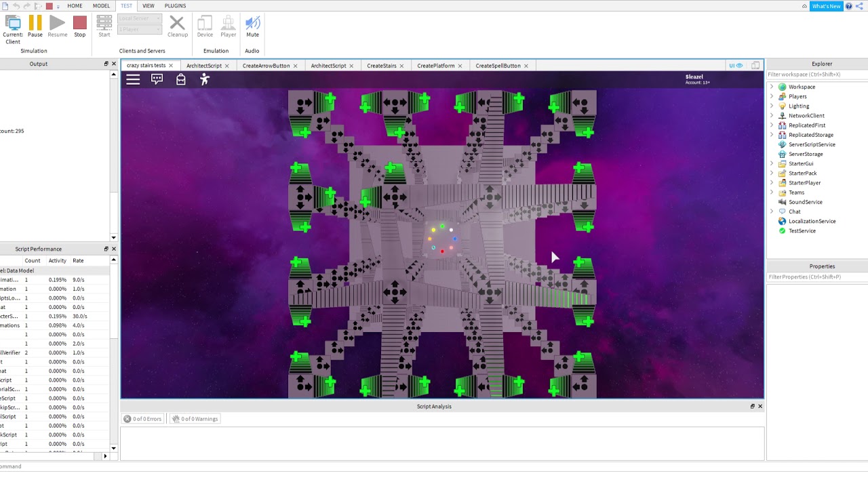Select SoundService in Explorer
The image size is (868, 488).
[806, 202]
